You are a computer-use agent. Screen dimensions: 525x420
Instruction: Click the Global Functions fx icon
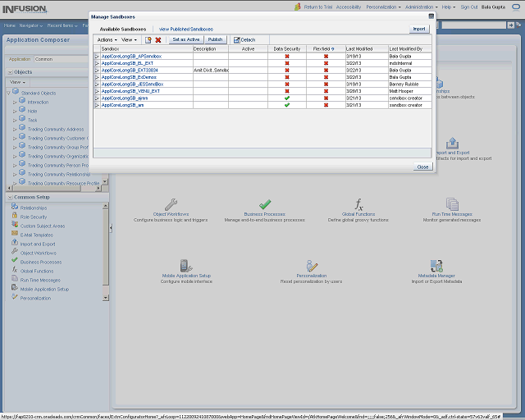pyautogui.click(x=358, y=203)
